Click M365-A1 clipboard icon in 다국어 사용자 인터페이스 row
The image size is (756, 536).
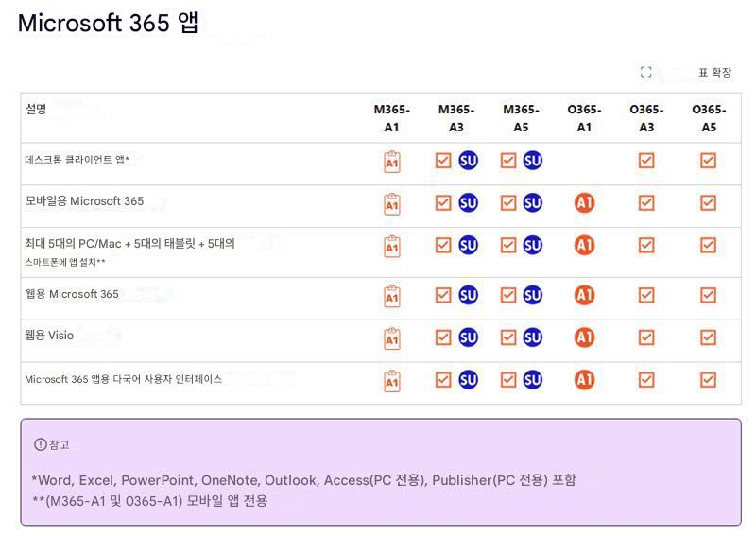coord(392,381)
